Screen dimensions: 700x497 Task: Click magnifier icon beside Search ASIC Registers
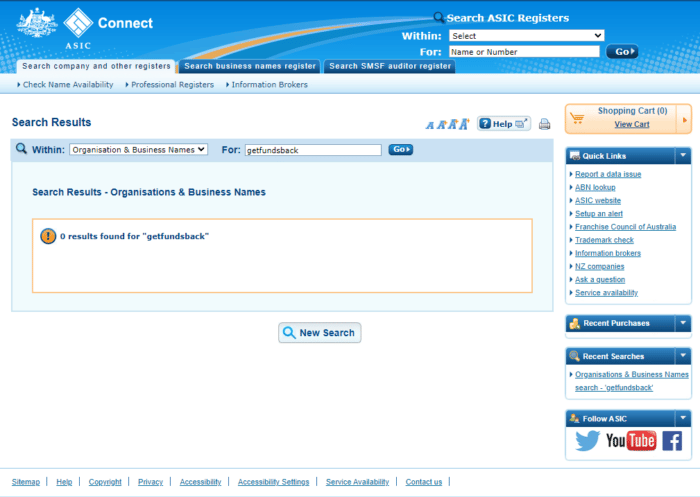tap(439, 17)
